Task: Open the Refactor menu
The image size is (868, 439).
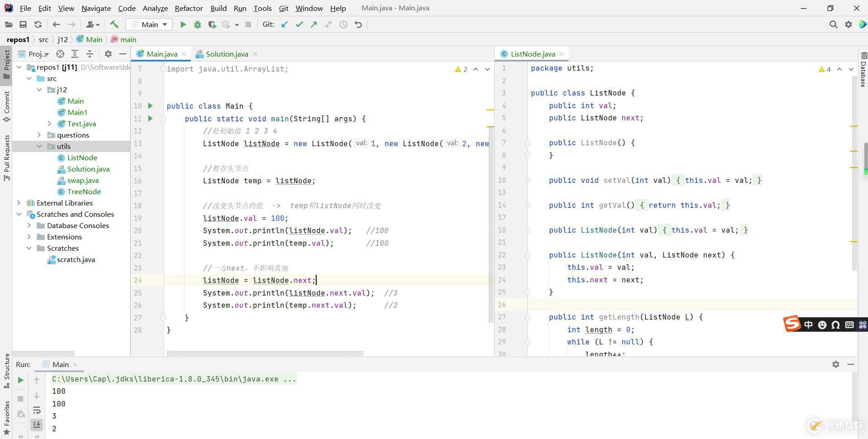Action: pyautogui.click(x=188, y=8)
